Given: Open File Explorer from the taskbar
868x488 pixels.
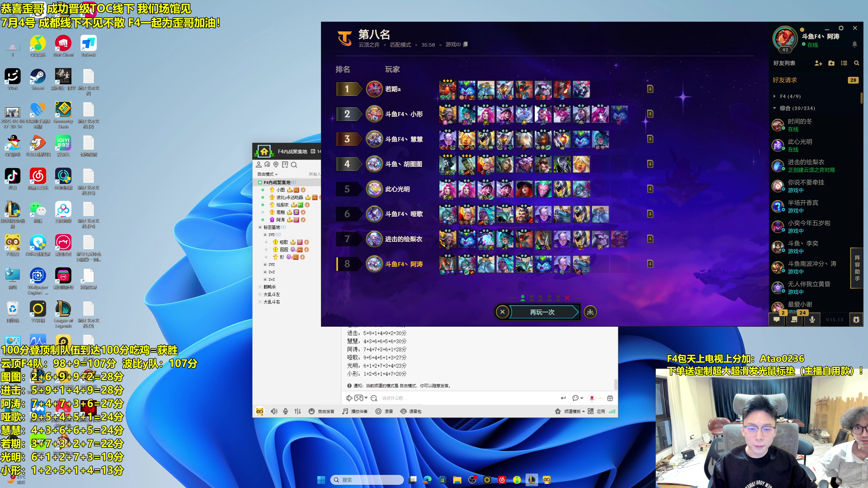Looking at the screenshot, I should click(457, 480).
